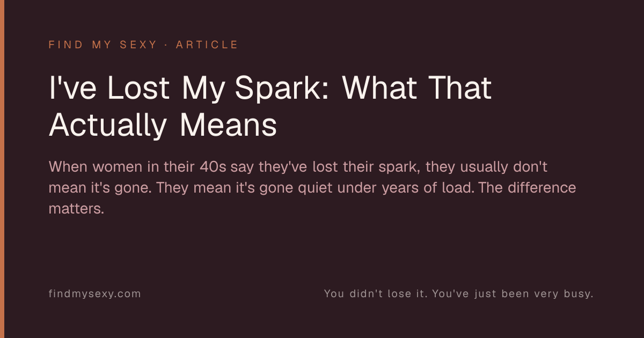Click 'What That' in the headline
Viewport: 644px width, 338px height.
click(416, 89)
